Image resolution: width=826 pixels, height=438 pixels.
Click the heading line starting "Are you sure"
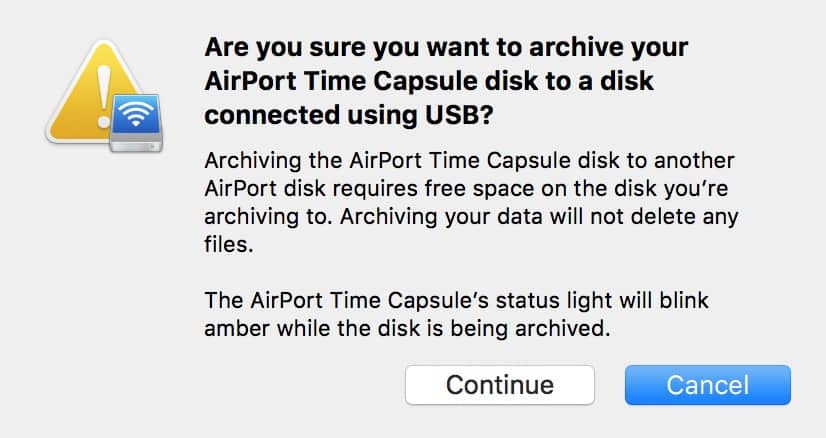447,47
